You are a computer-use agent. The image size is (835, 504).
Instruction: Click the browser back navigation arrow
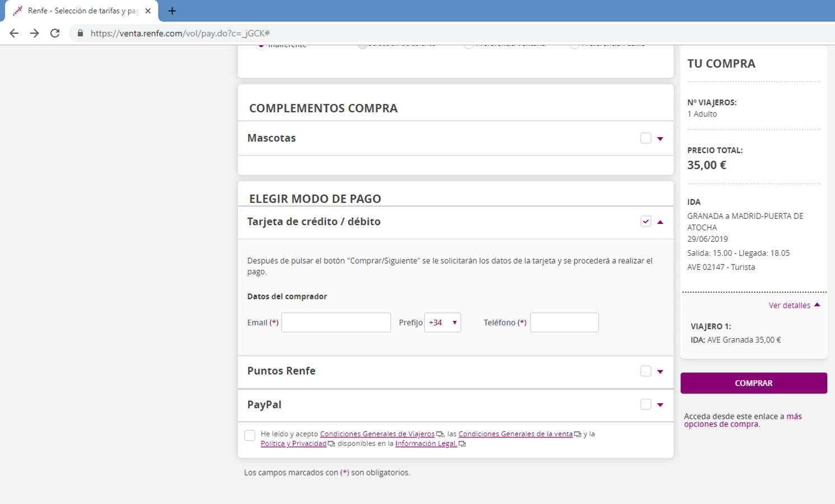(x=13, y=33)
